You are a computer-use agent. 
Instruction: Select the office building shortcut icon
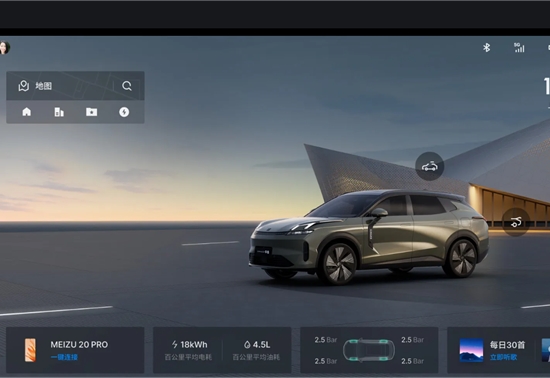pyautogui.click(x=59, y=112)
